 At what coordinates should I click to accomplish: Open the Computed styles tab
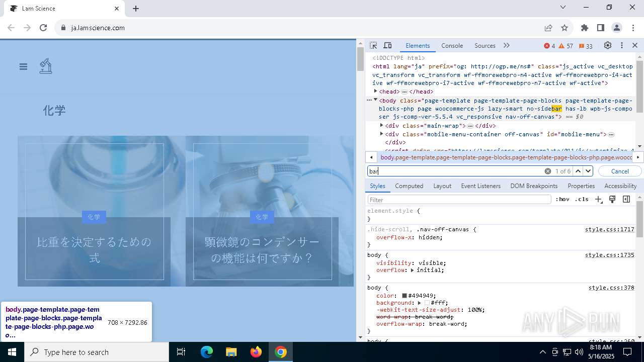tap(409, 186)
